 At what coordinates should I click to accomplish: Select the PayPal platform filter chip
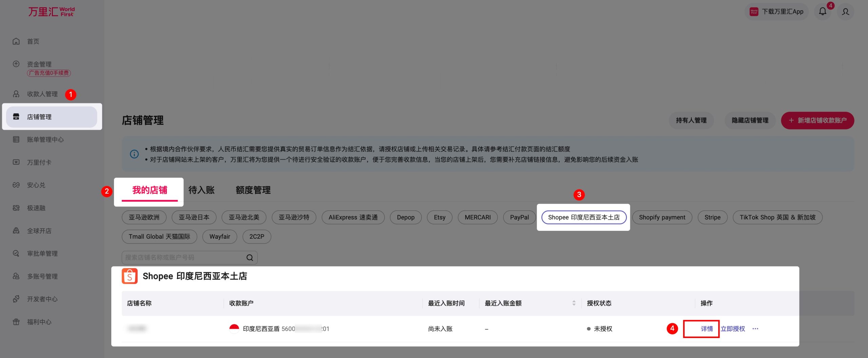tap(519, 217)
